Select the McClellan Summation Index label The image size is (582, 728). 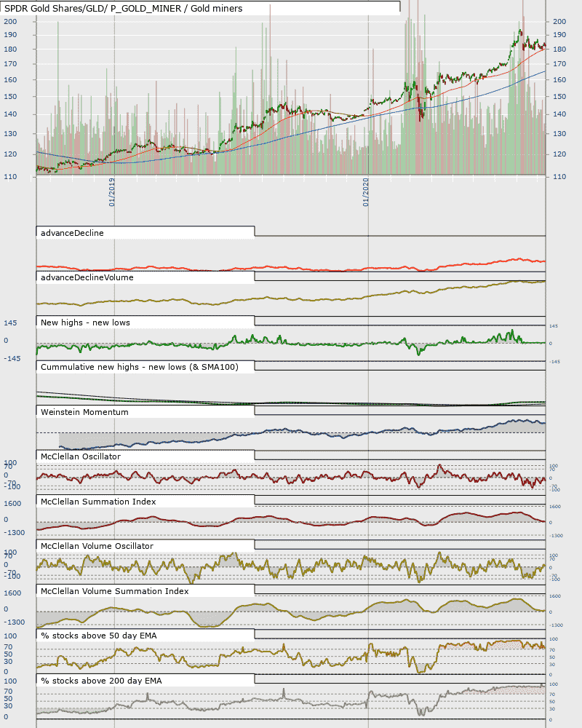(98, 502)
